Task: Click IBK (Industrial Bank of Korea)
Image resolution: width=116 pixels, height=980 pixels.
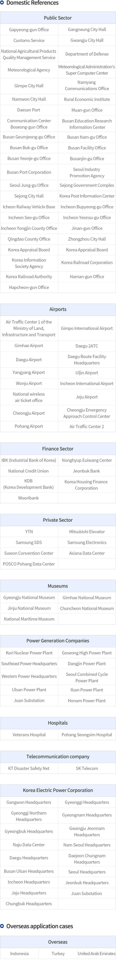Action: coord(29,460)
